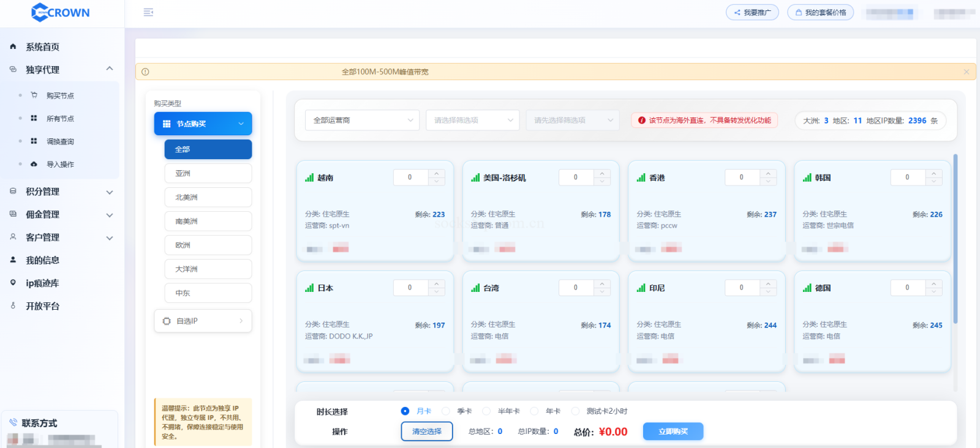This screenshot has height=448, width=980.
Task: Select the 季卡 duration radio
Action: (446, 411)
